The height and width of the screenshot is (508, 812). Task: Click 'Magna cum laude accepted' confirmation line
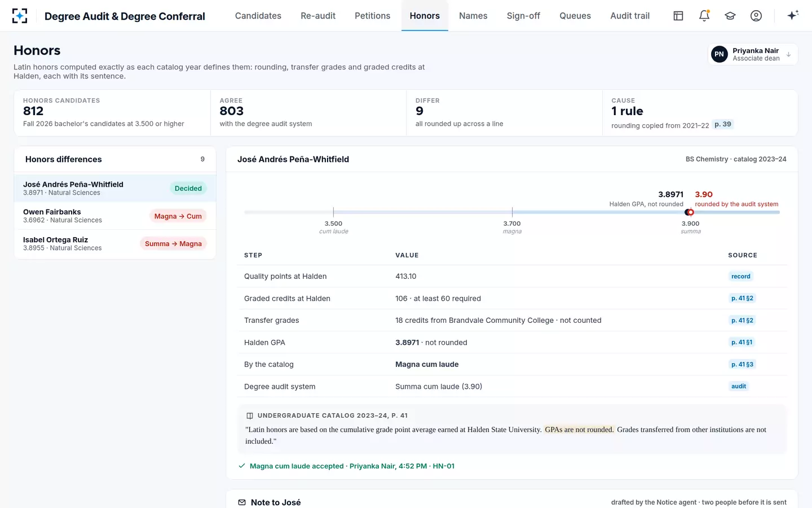[x=352, y=466]
